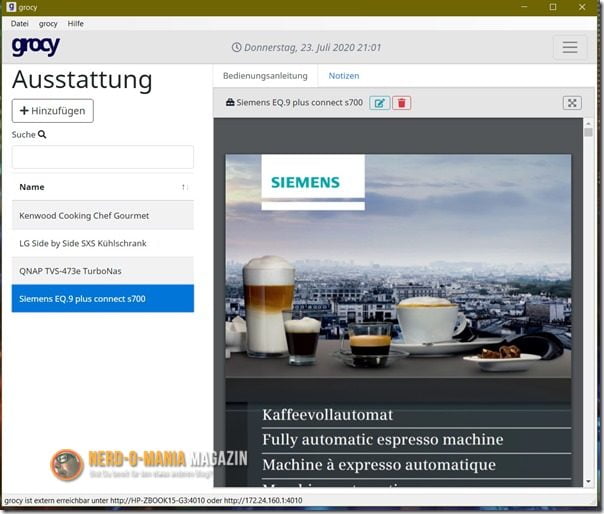Click the manual scrollbar up arrow
Image resolution: width=604 pixels, height=514 pixels.
(x=588, y=123)
